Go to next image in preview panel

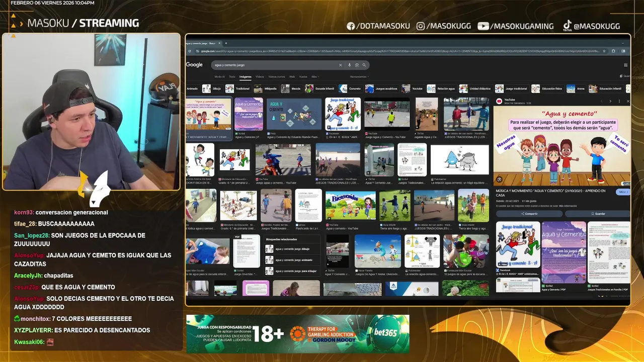coord(610,101)
